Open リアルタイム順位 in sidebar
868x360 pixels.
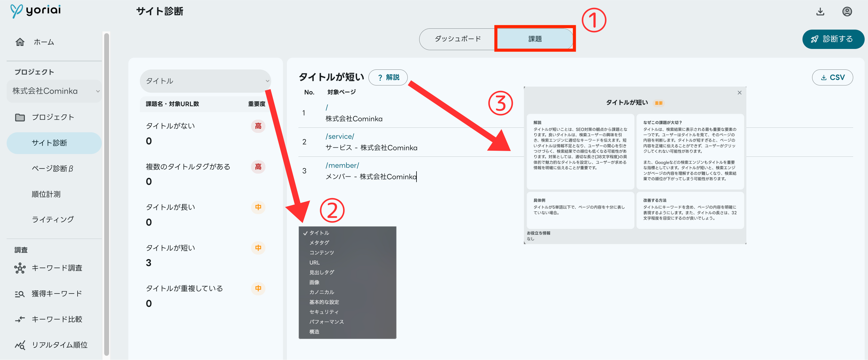click(x=59, y=345)
